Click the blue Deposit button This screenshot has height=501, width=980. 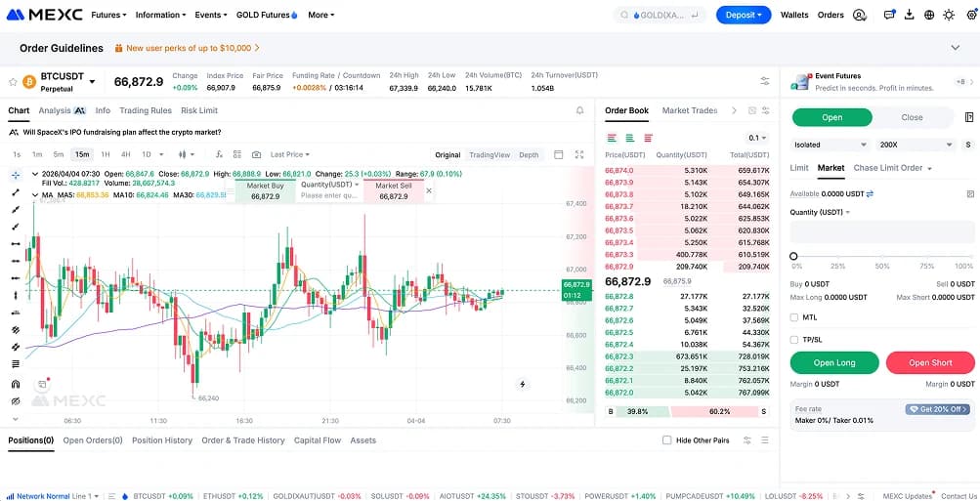coord(744,15)
